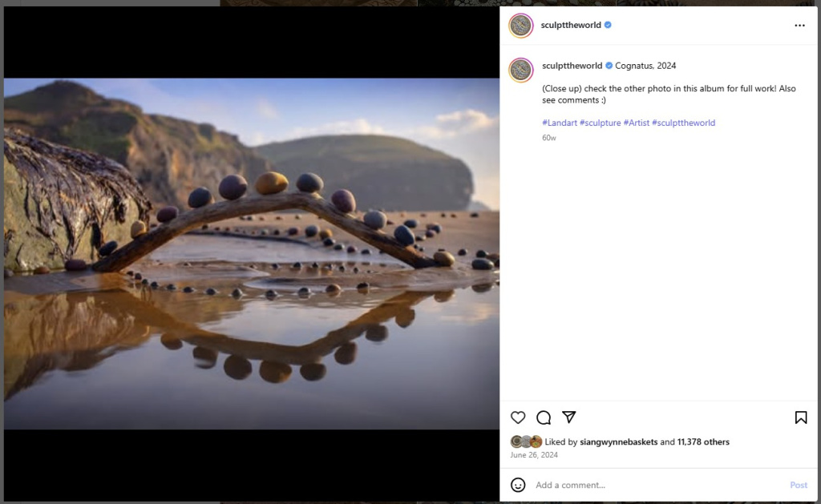Open the sculpttheworld username in caption
The image size is (821, 504).
pyautogui.click(x=572, y=66)
